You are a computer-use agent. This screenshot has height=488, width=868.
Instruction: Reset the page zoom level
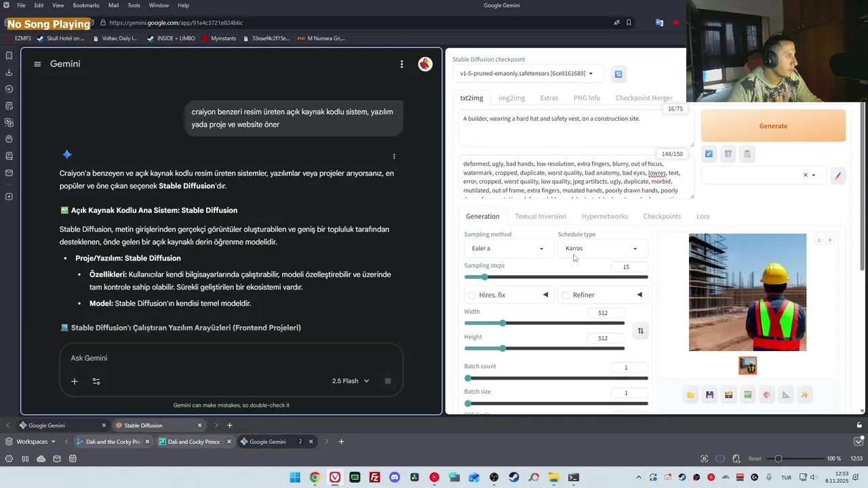pyautogui.click(x=755, y=459)
